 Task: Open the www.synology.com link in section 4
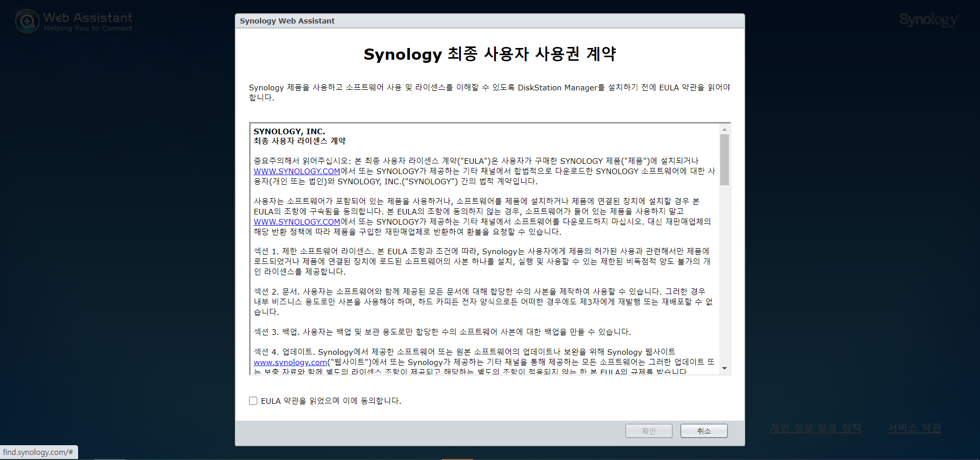coord(290,362)
